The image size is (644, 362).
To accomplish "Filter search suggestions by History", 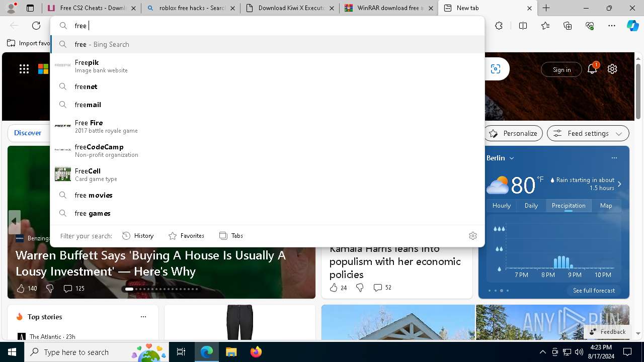I will pyautogui.click(x=138, y=236).
